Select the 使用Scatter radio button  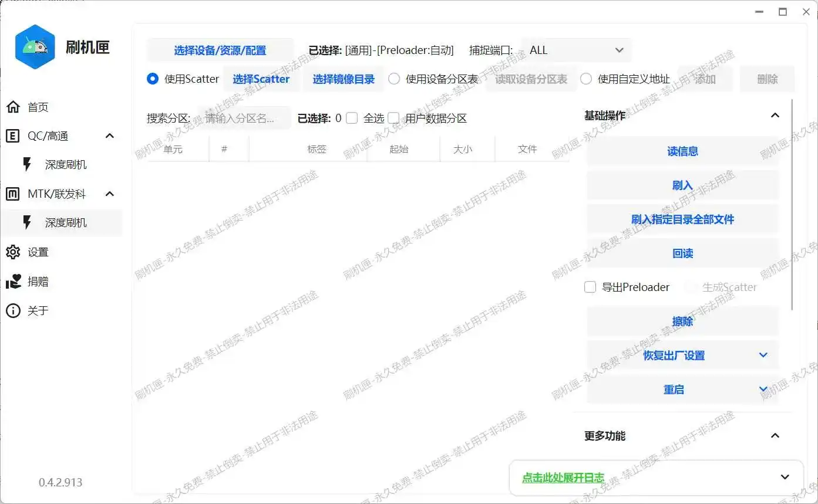coord(153,79)
